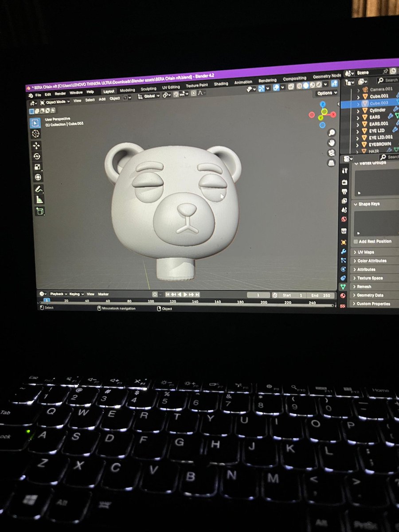Open the Render properties tab
The height and width of the screenshot is (532, 399).
click(344, 182)
